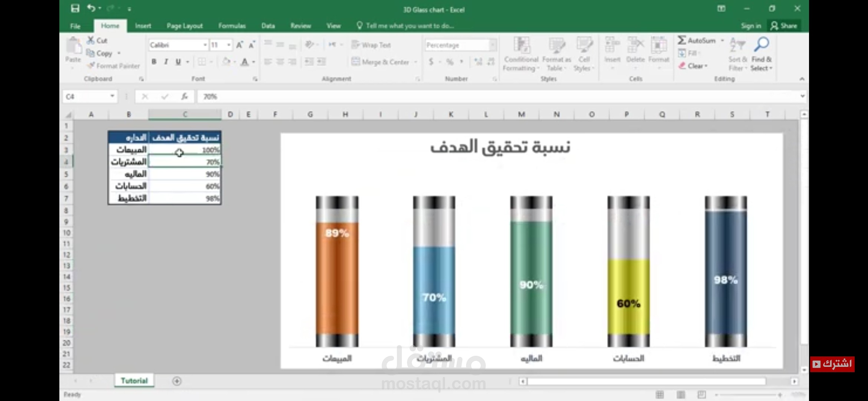Viewport: 868px width, 401px height.
Task: Toggle Wrap Text option
Action: pyautogui.click(x=372, y=45)
